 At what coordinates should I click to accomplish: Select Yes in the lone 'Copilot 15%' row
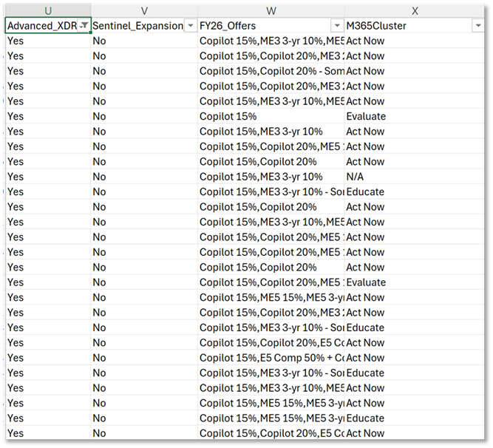pos(48,116)
